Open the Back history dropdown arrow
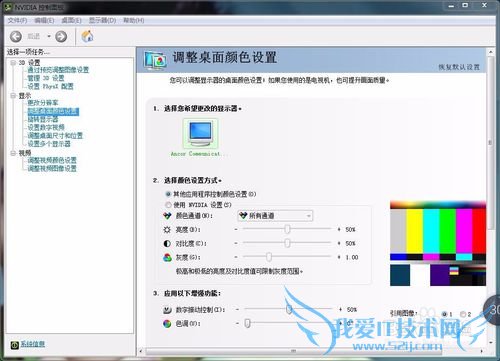The width and height of the screenshot is (500, 361). tap(49, 36)
